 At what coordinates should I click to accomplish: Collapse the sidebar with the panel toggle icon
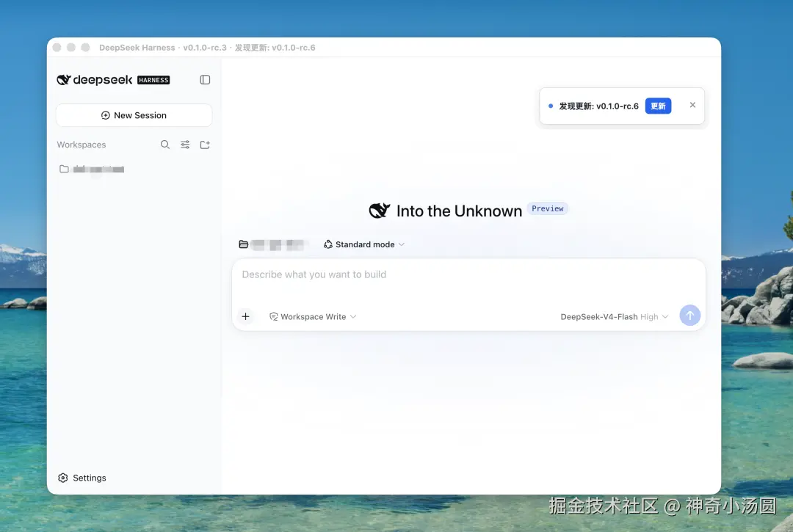click(205, 80)
